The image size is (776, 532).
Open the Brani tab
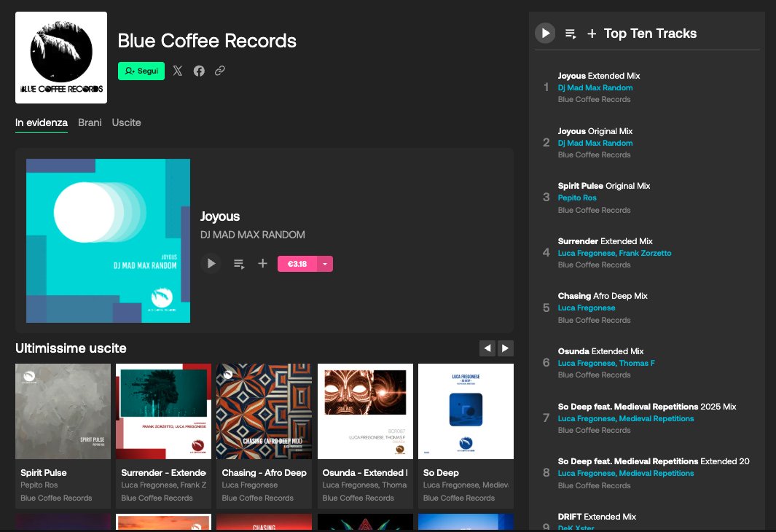(90, 122)
